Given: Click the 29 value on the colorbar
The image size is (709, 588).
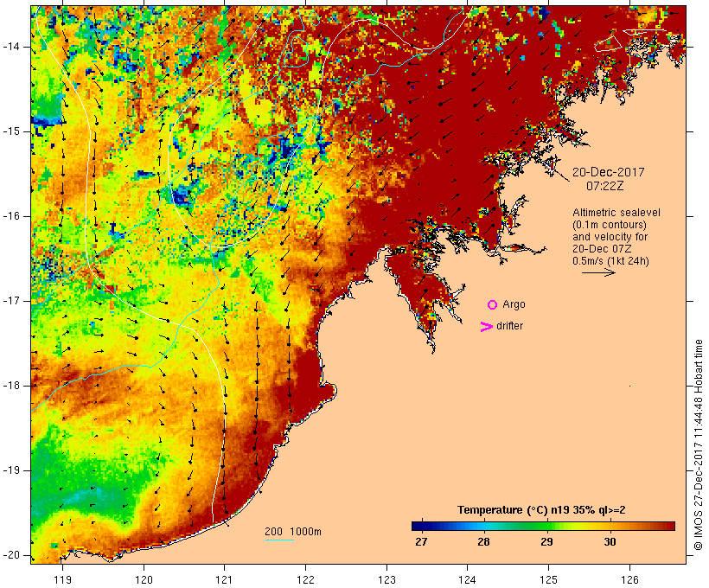Looking at the screenshot, I should coord(546,542).
